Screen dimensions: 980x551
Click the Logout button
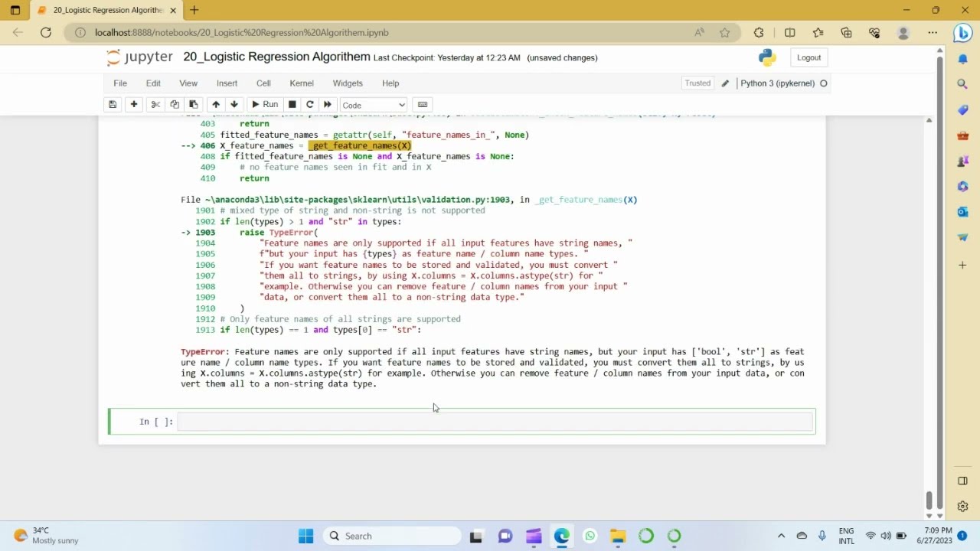coord(808,57)
